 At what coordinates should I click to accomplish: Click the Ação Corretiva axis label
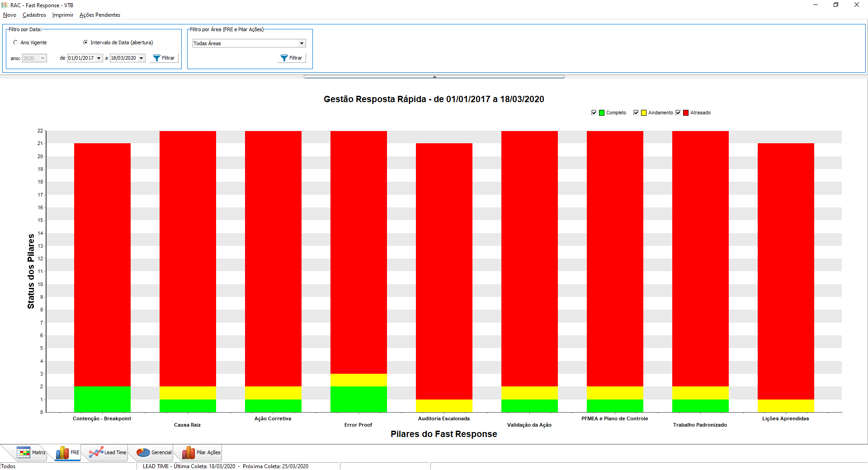coord(273,418)
